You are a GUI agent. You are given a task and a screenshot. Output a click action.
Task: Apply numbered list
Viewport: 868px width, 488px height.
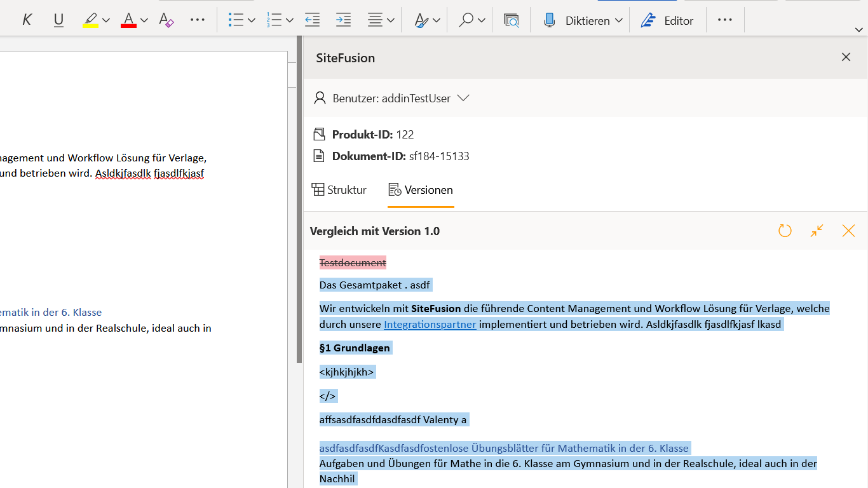pyautogui.click(x=274, y=20)
